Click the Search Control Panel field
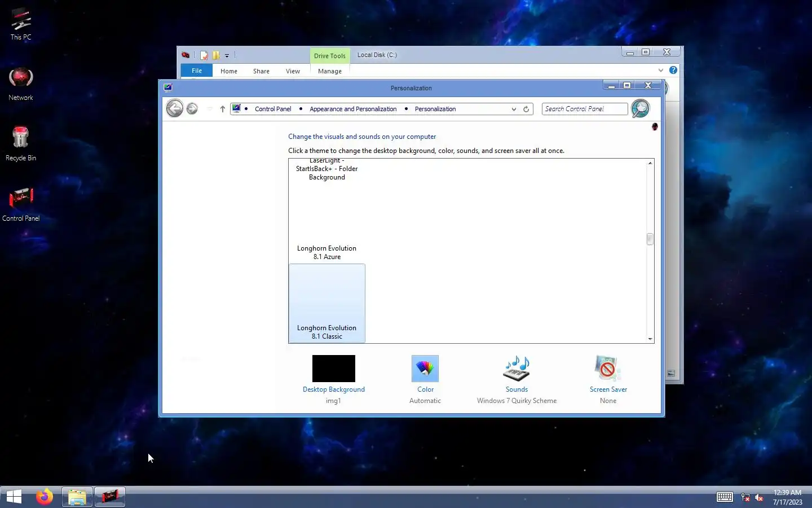Image resolution: width=812 pixels, height=508 pixels. point(585,109)
